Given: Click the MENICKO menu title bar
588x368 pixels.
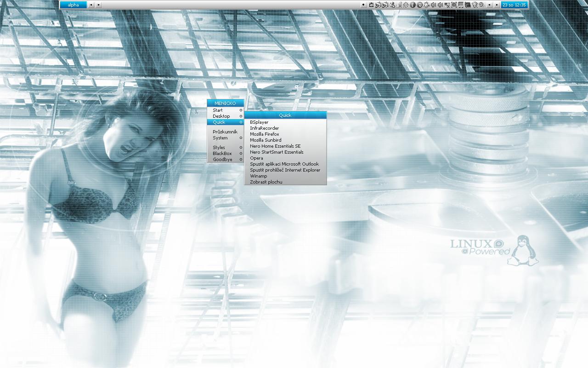Looking at the screenshot, I should point(225,103).
